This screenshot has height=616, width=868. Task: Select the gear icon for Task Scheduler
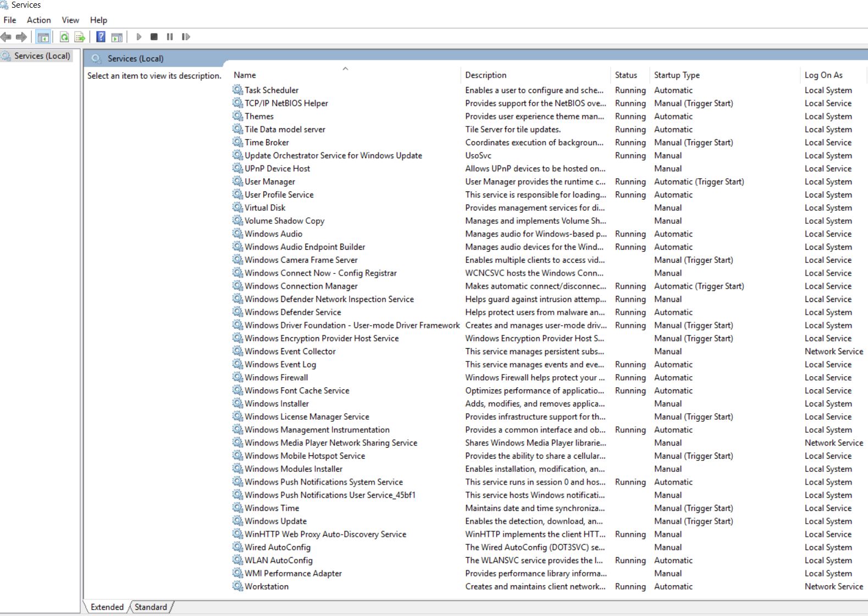click(237, 90)
